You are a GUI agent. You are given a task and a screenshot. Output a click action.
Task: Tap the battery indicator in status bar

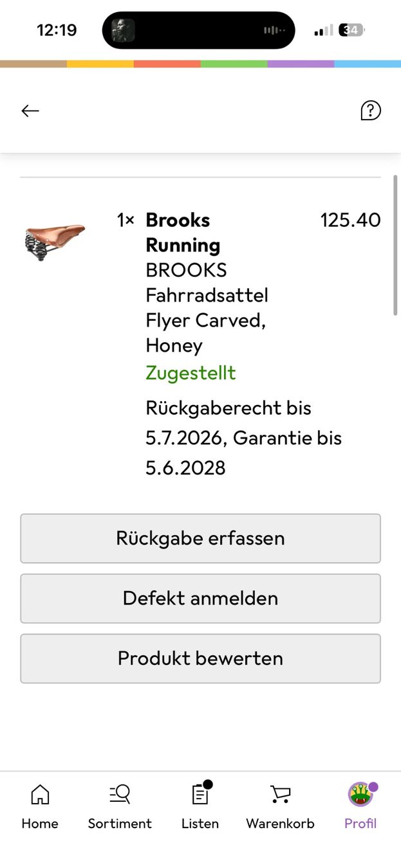352,30
